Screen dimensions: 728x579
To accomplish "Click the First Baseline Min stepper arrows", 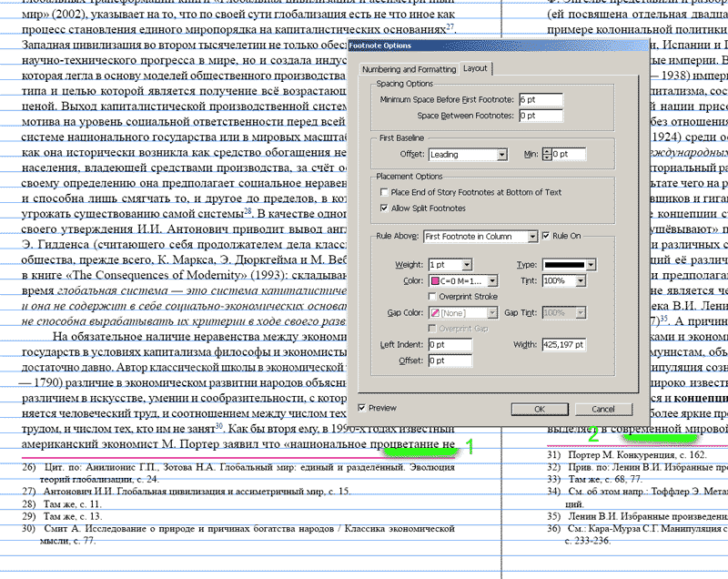I will [x=547, y=154].
